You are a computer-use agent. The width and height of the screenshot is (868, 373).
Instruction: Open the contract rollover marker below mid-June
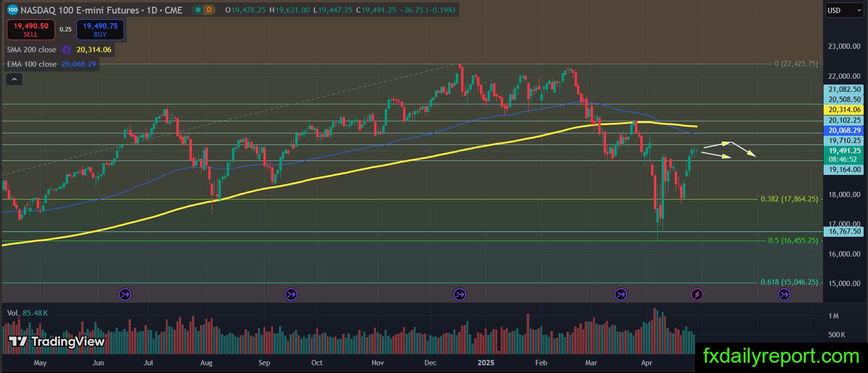click(x=125, y=294)
